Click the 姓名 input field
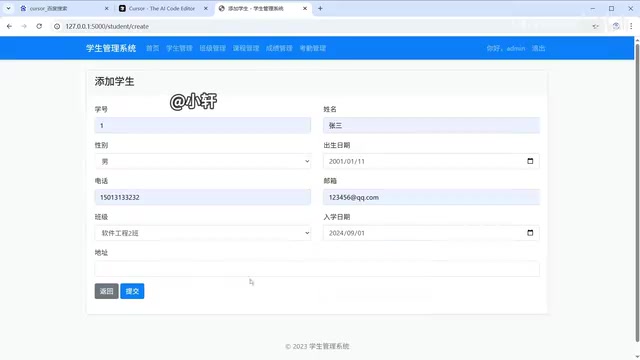The width and height of the screenshot is (640, 360). (431, 125)
